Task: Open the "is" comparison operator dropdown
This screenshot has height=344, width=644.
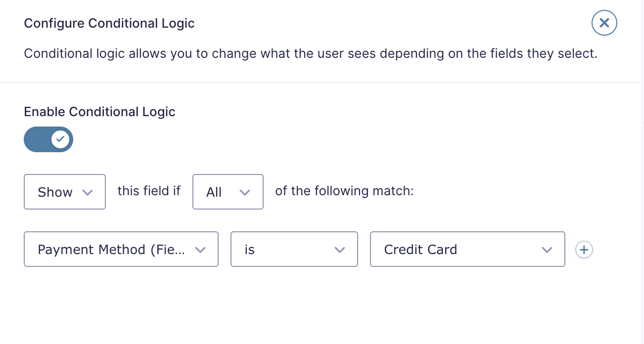Action: point(294,250)
